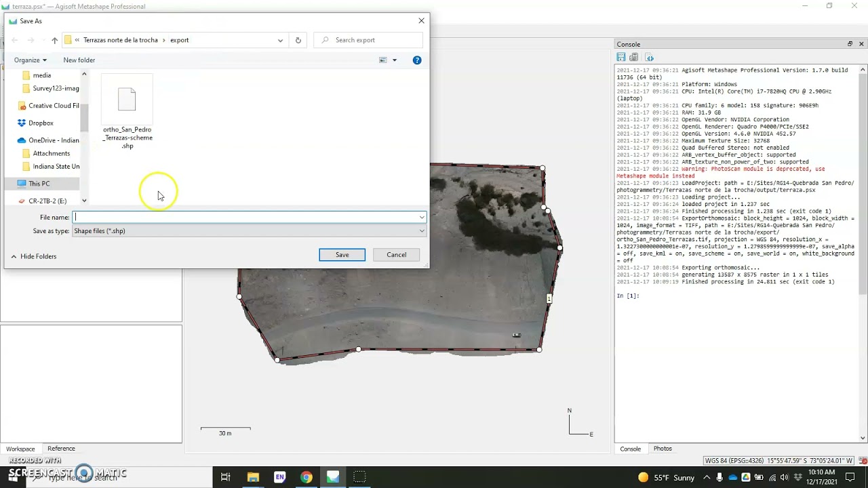Viewport: 868px width, 488px height.
Task: Open Task View on taskbar
Action: 226,477
